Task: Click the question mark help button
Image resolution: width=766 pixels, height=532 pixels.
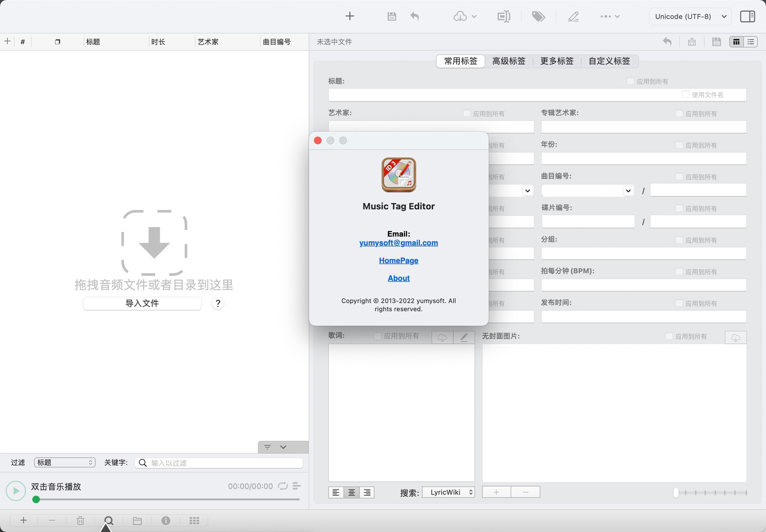Action: [x=218, y=303]
